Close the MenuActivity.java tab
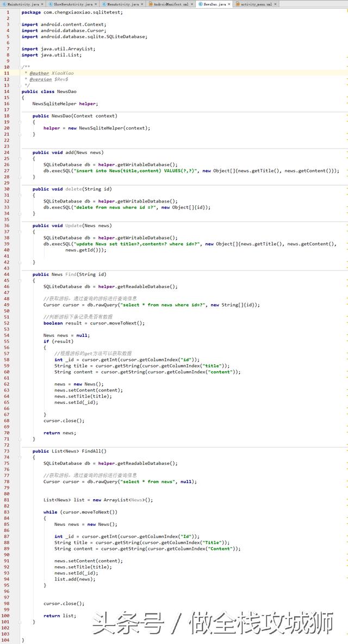 [142, 4]
